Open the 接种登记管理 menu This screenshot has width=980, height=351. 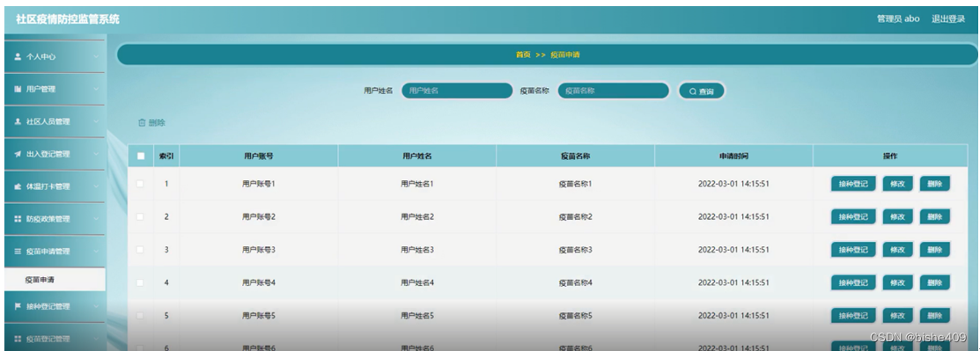pyautogui.click(x=55, y=307)
